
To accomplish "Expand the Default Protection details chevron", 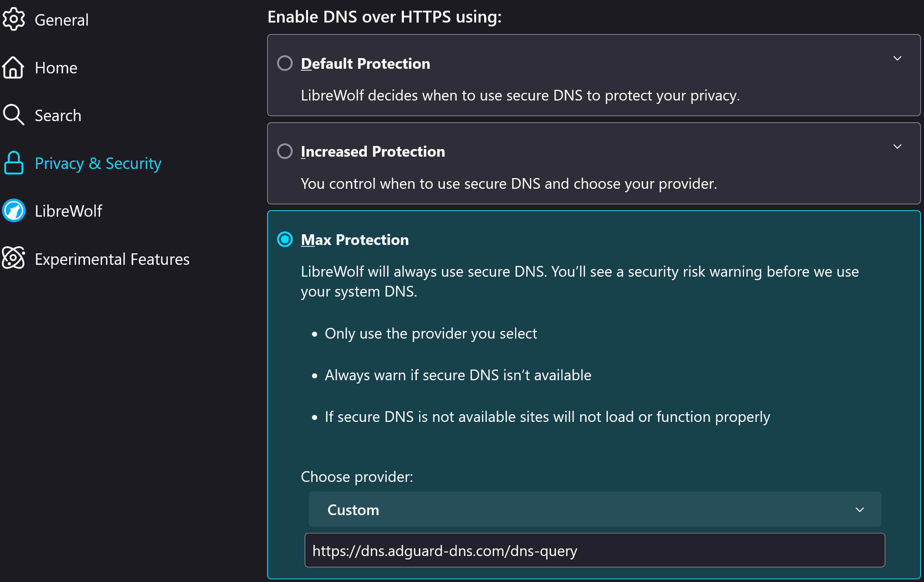I will click(x=897, y=59).
